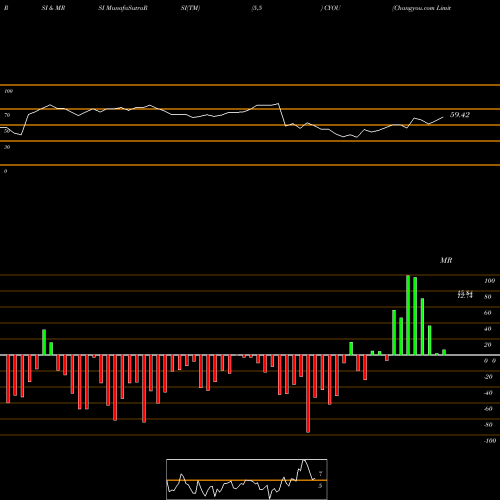Click the 70 level label on RSI axis

(7, 115)
